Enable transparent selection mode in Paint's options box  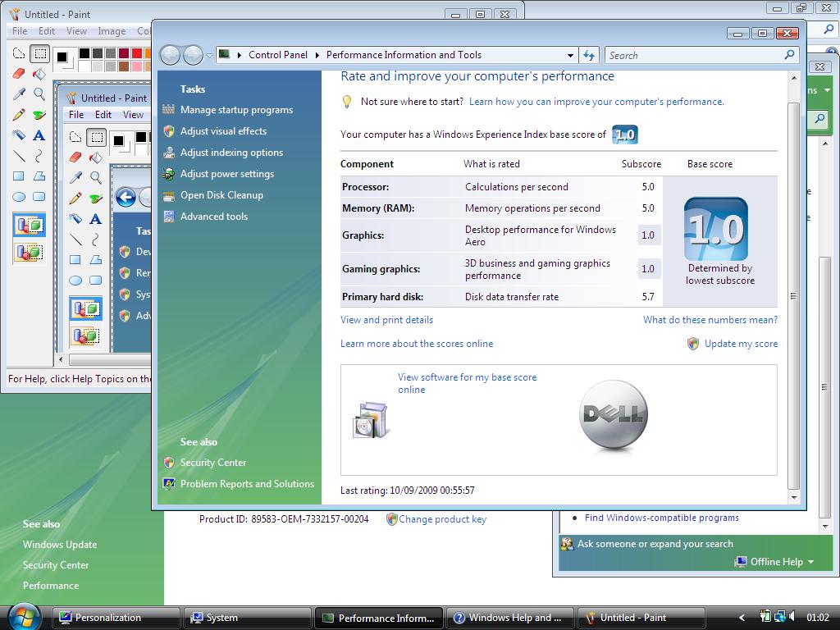(x=30, y=252)
